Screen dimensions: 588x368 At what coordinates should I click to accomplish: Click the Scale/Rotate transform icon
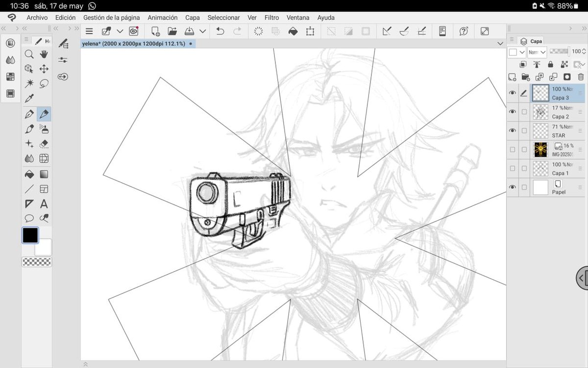point(310,31)
